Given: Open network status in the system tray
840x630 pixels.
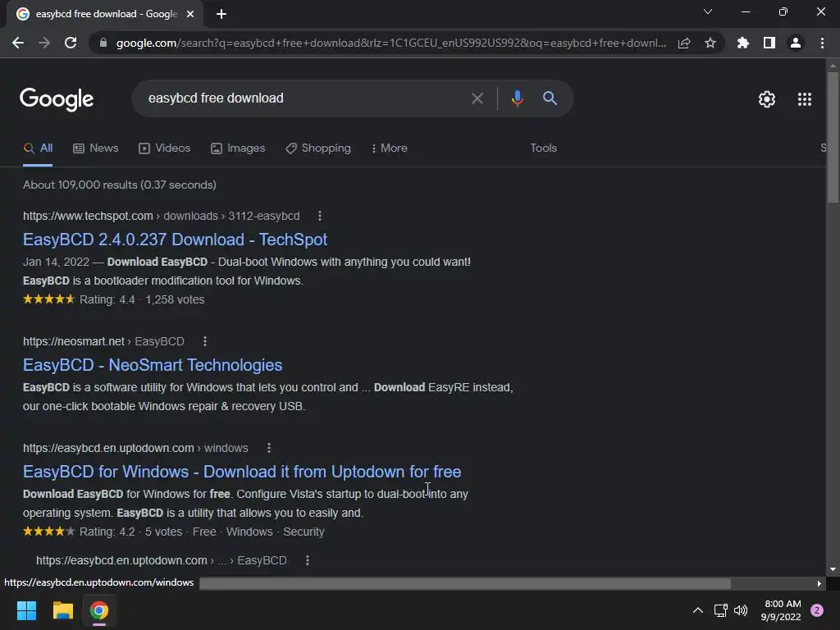Looking at the screenshot, I should [720, 610].
